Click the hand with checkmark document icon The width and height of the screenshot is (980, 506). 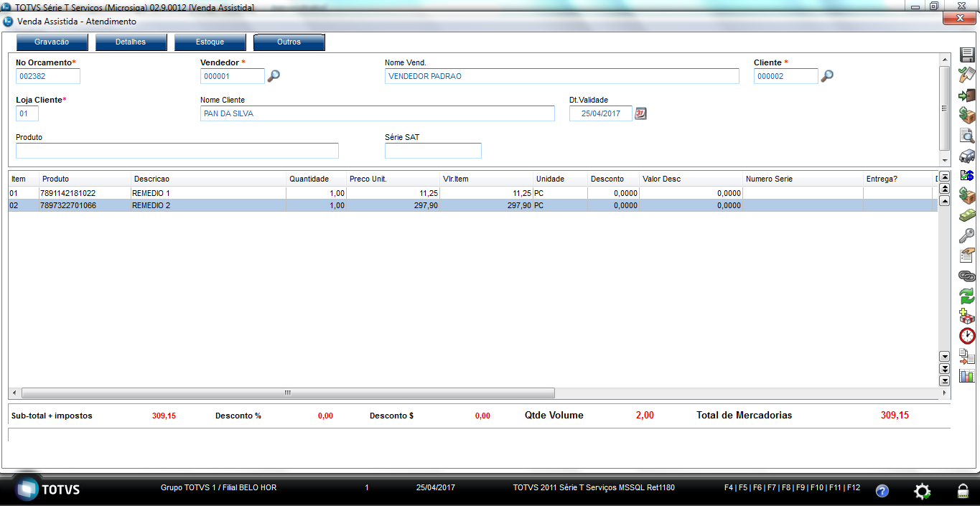(967, 75)
